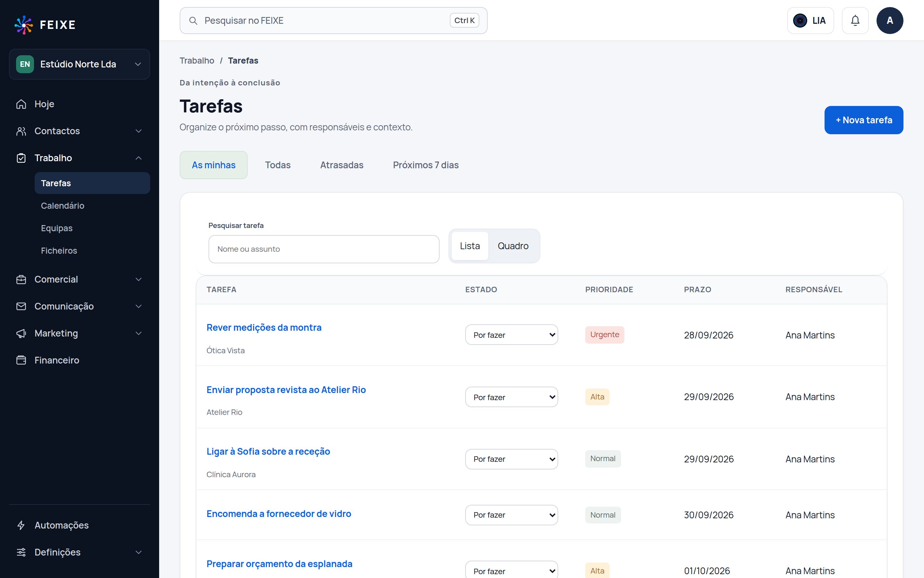Click the EN workspace badge
Viewport: 924px width, 578px height.
[25, 64]
